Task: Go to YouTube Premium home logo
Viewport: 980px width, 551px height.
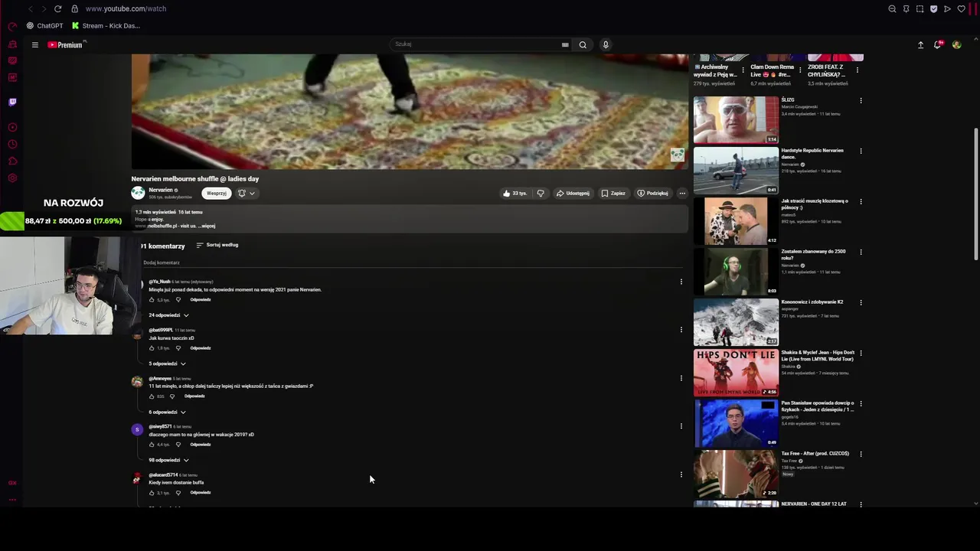Action: pyautogui.click(x=67, y=45)
